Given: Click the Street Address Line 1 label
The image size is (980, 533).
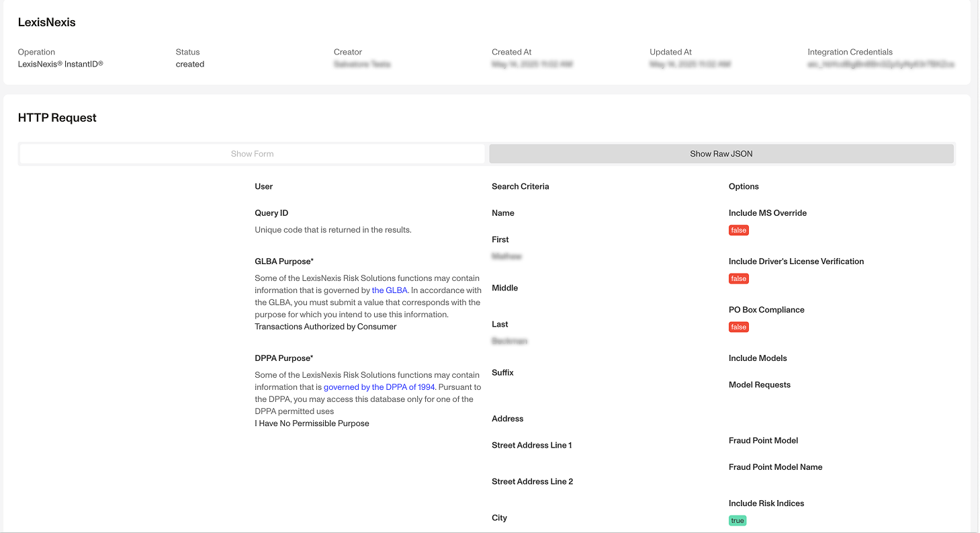Looking at the screenshot, I should (532, 446).
